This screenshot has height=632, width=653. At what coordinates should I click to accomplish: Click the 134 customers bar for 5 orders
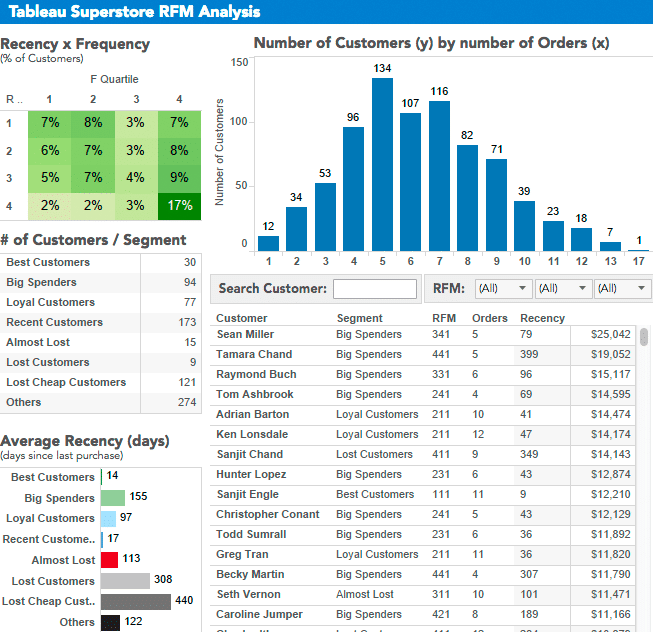point(382,164)
